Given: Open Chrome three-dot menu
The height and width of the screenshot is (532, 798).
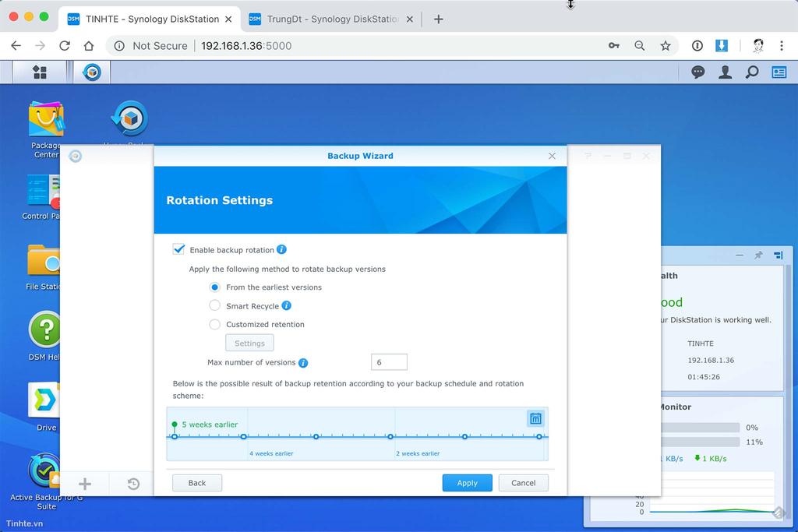Looking at the screenshot, I should [x=781, y=46].
